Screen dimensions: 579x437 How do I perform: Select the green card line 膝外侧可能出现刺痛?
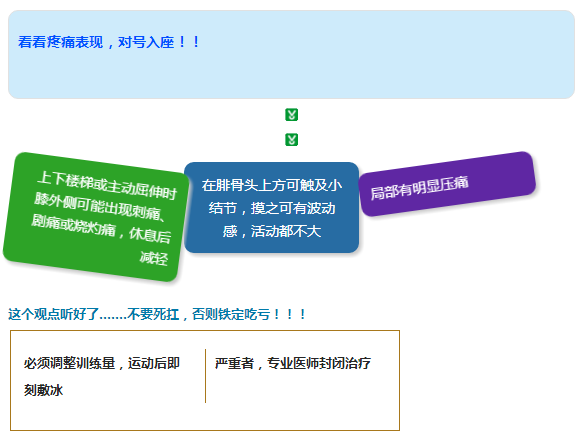pyautogui.click(x=99, y=206)
